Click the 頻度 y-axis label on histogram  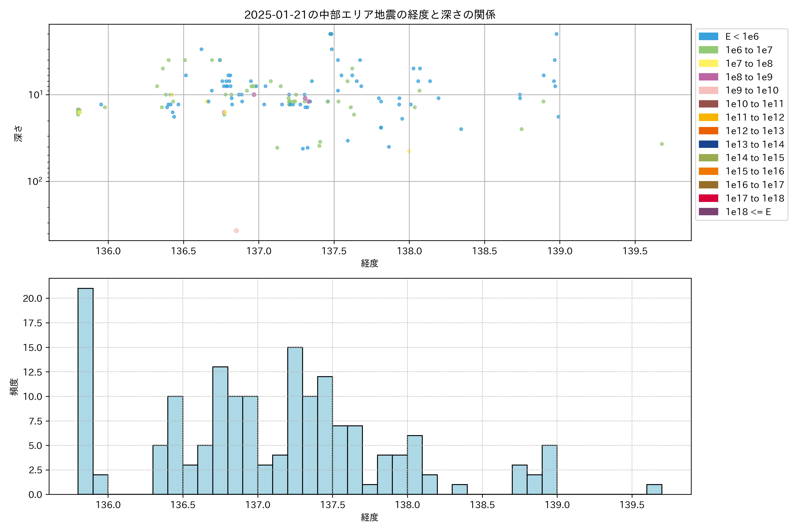click(x=14, y=387)
